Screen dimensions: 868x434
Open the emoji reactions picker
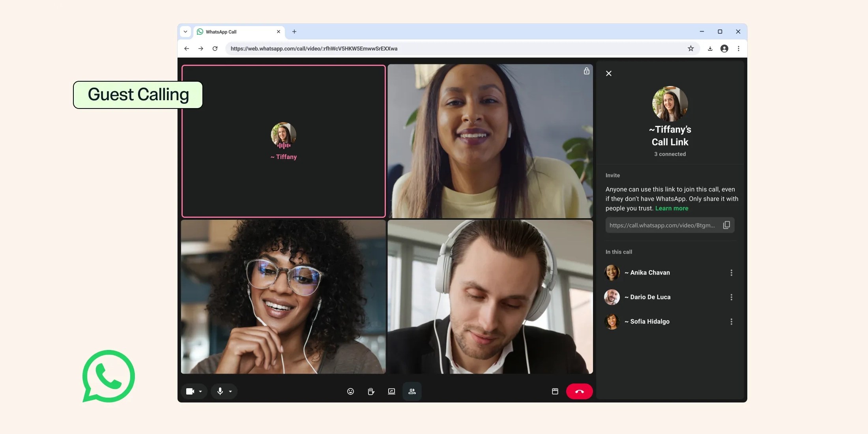click(350, 391)
